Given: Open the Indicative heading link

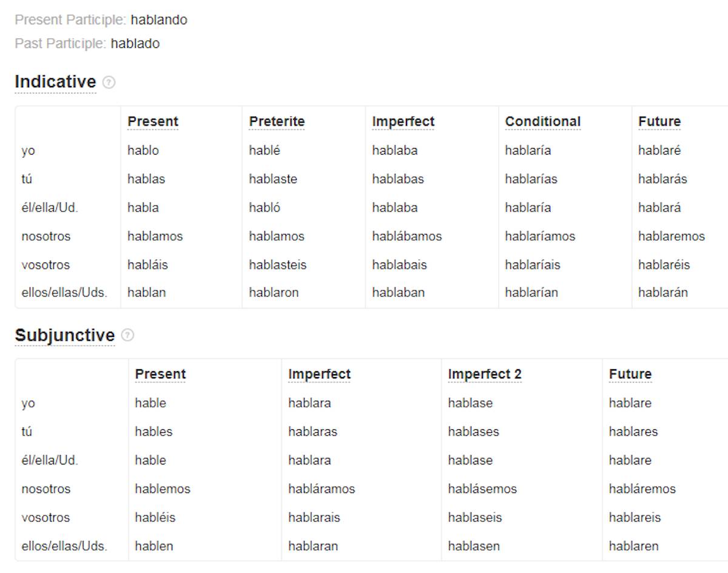Looking at the screenshot, I should point(55,82).
